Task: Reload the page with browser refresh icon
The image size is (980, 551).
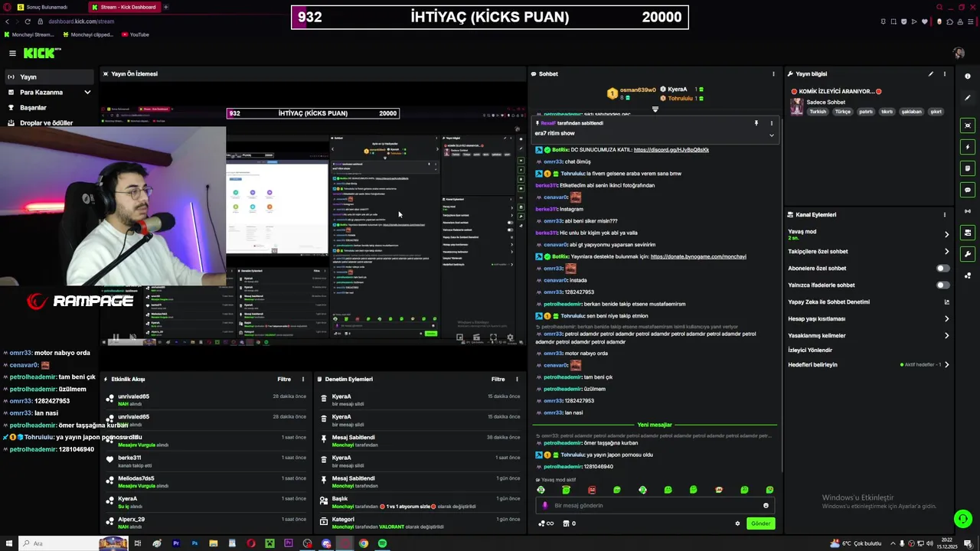Action: point(28,21)
